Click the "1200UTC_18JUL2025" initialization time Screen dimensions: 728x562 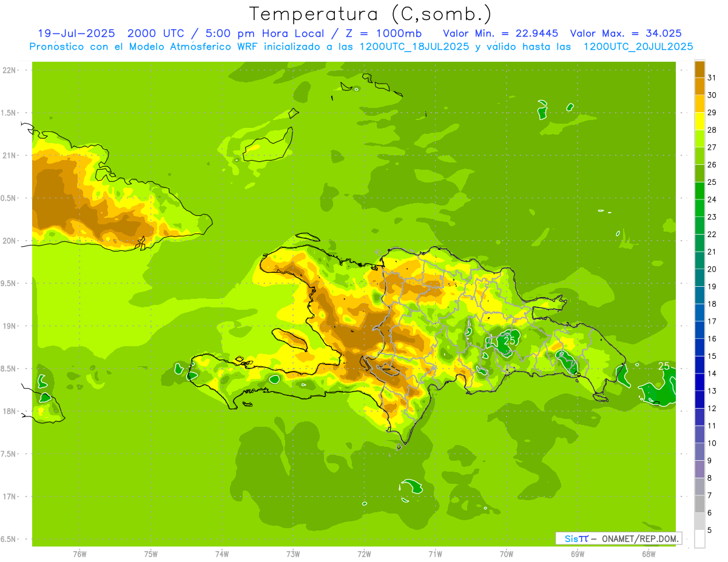click(414, 46)
